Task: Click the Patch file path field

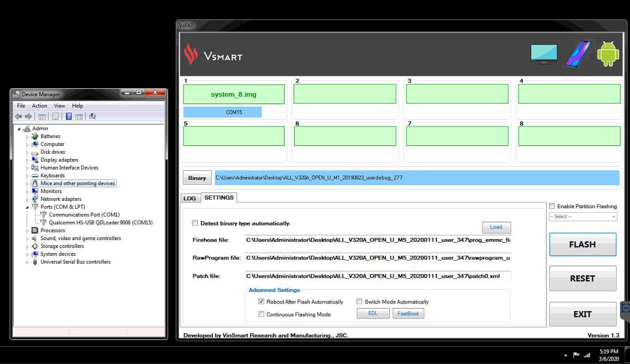Action: 378,276
